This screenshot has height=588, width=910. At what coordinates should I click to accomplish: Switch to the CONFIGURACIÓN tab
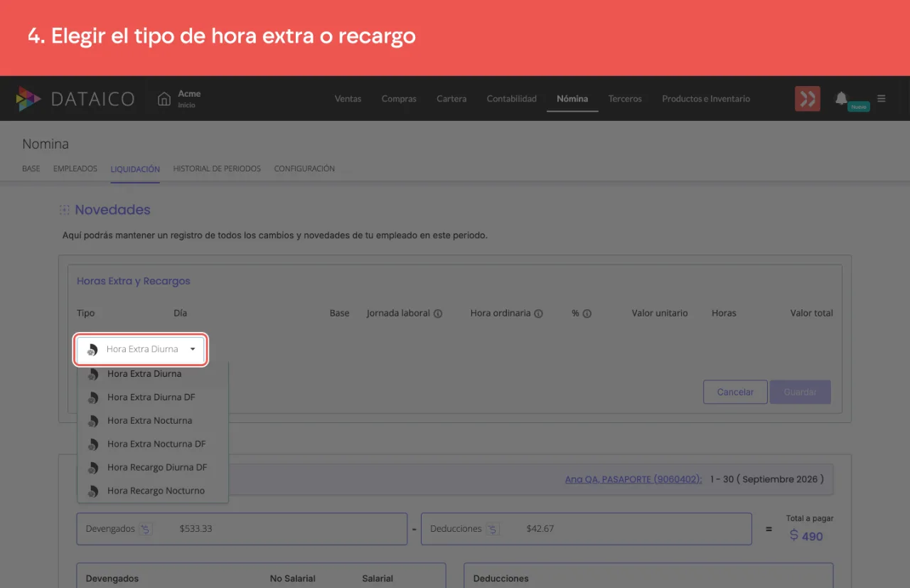(x=304, y=169)
